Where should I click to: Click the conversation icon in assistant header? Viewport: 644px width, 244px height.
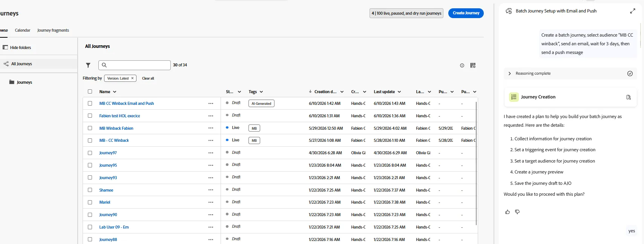tap(509, 11)
